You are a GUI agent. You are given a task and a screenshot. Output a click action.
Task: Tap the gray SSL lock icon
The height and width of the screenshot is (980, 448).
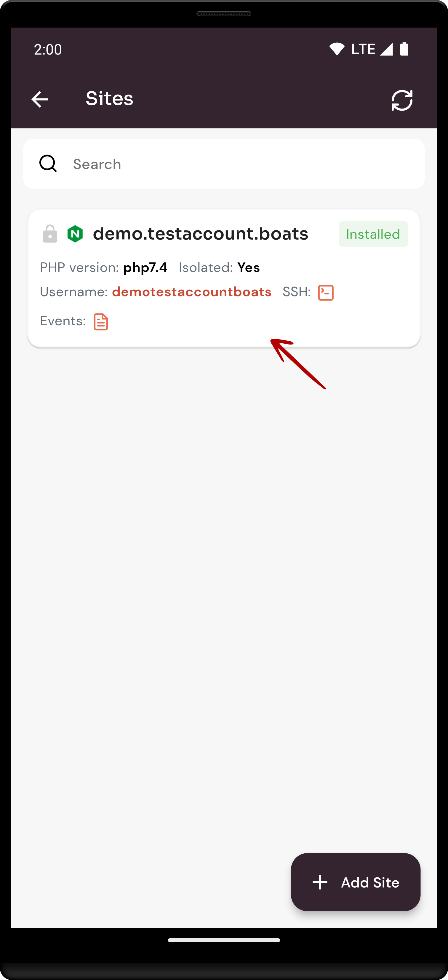50,234
